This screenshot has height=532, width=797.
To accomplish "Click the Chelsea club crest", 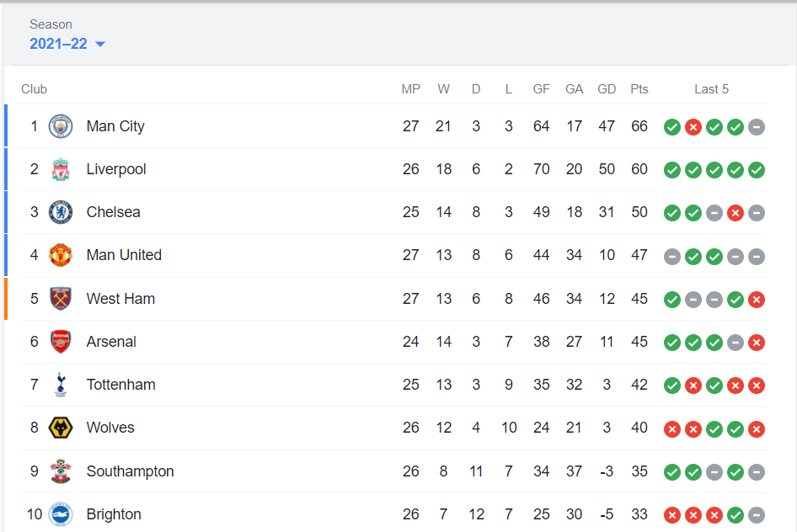I will pos(61,212).
